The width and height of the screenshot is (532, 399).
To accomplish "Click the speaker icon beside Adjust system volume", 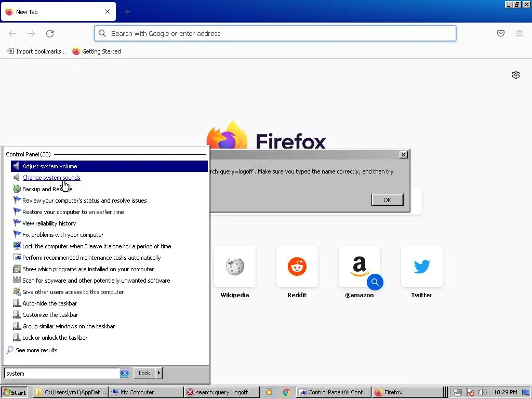I will tap(16, 166).
